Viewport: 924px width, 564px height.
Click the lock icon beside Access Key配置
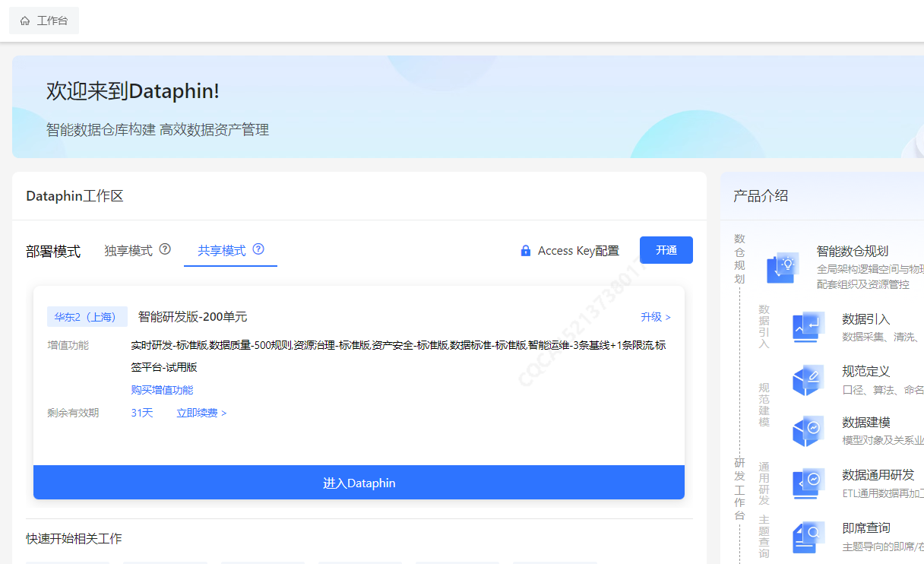click(x=526, y=251)
